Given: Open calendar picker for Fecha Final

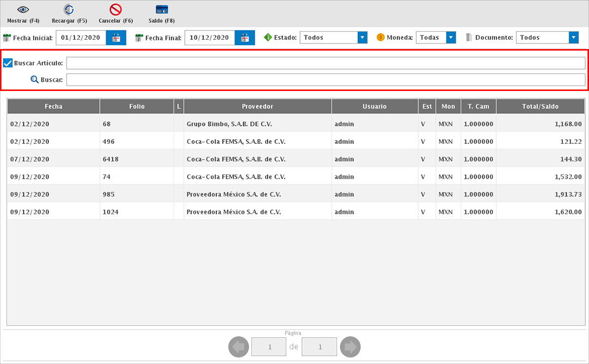Looking at the screenshot, I should 245,38.
